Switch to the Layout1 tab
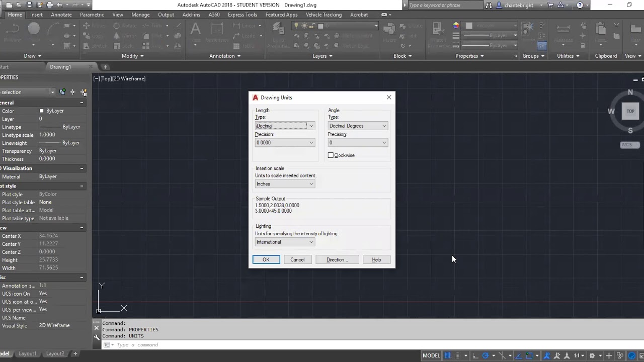Viewport: 644px width, 362px height. tap(28, 353)
